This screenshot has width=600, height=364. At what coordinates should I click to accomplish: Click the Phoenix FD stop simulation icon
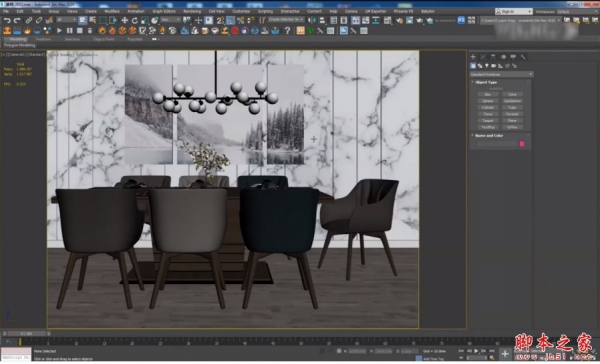[80, 30]
